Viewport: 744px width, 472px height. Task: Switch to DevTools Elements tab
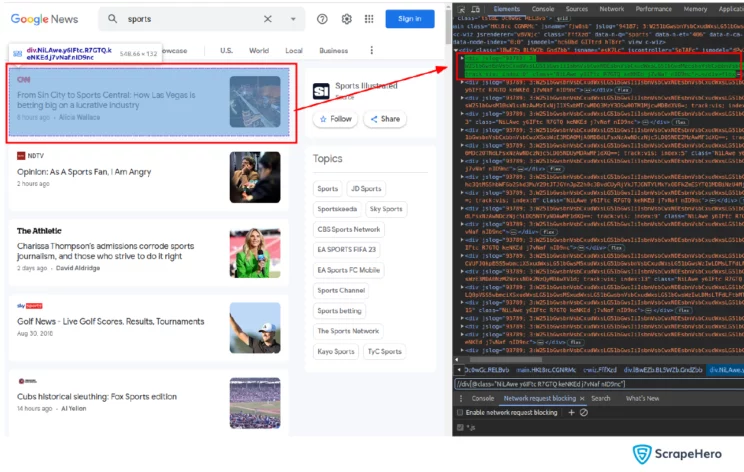(x=506, y=9)
